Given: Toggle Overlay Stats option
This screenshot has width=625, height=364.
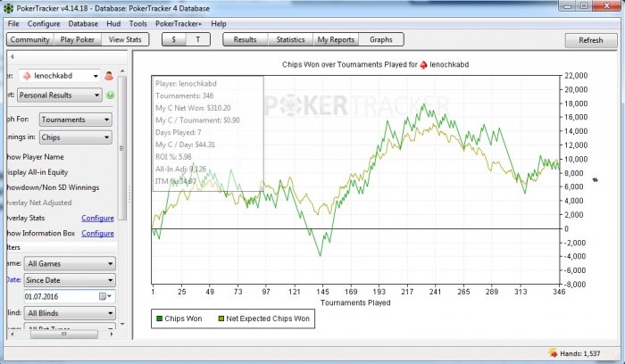Looking at the screenshot, I should [26, 218].
